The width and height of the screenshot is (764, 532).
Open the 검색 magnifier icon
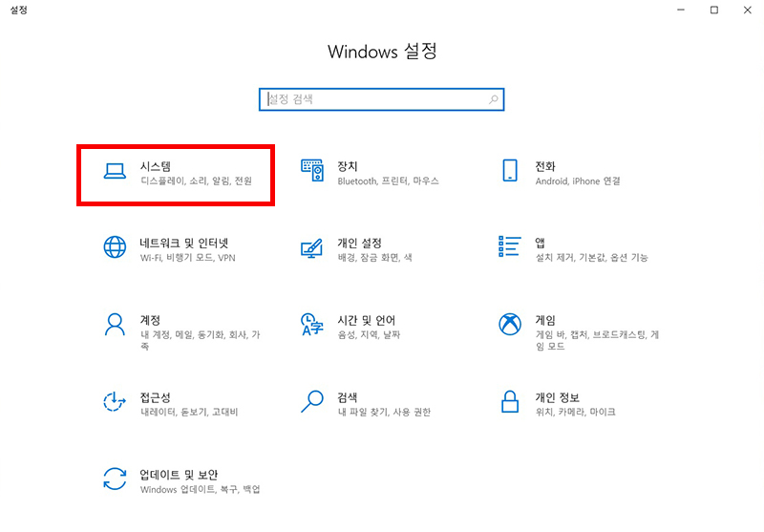[x=312, y=401]
